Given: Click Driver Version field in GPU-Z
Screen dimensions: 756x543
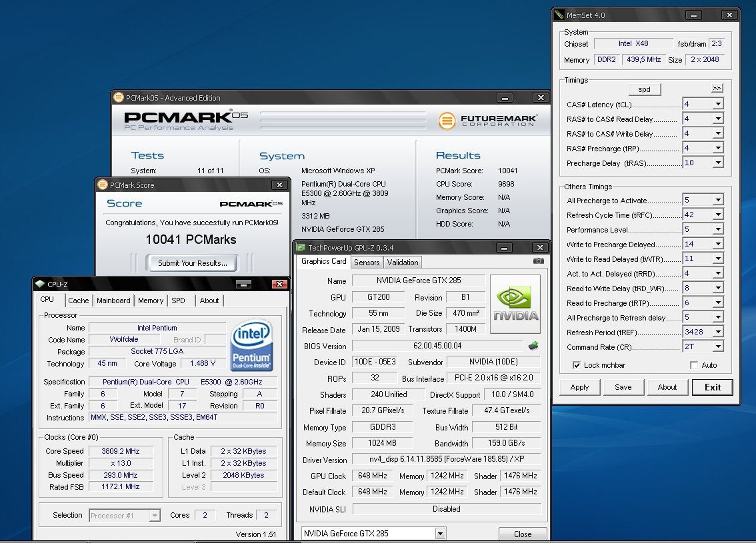Looking at the screenshot, I should pos(447,459).
